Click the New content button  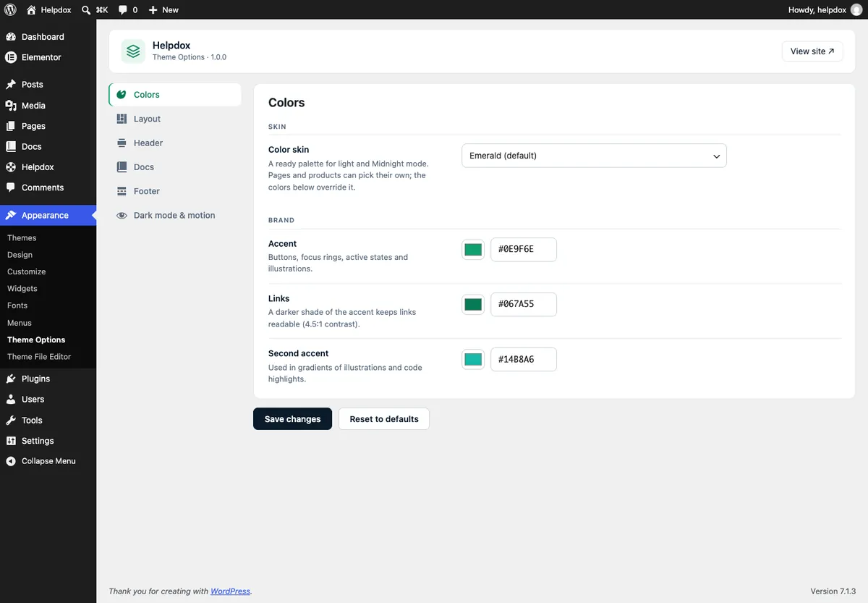coord(163,10)
